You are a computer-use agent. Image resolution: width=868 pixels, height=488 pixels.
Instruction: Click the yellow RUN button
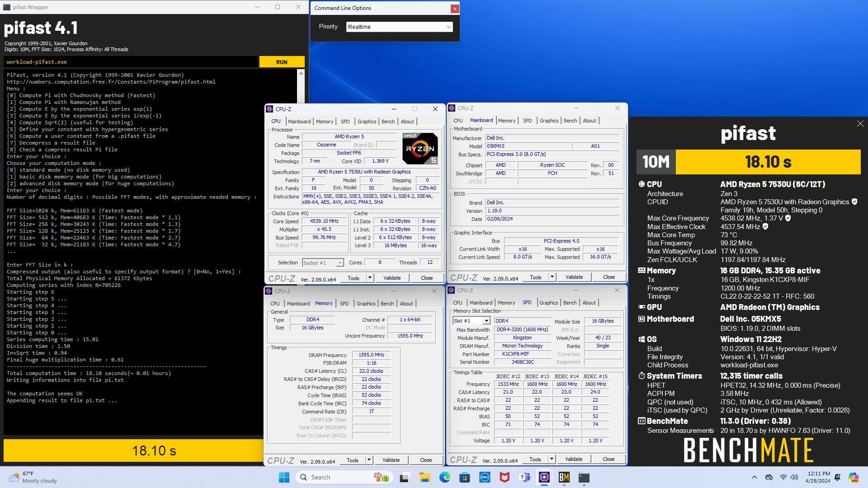[282, 62]
